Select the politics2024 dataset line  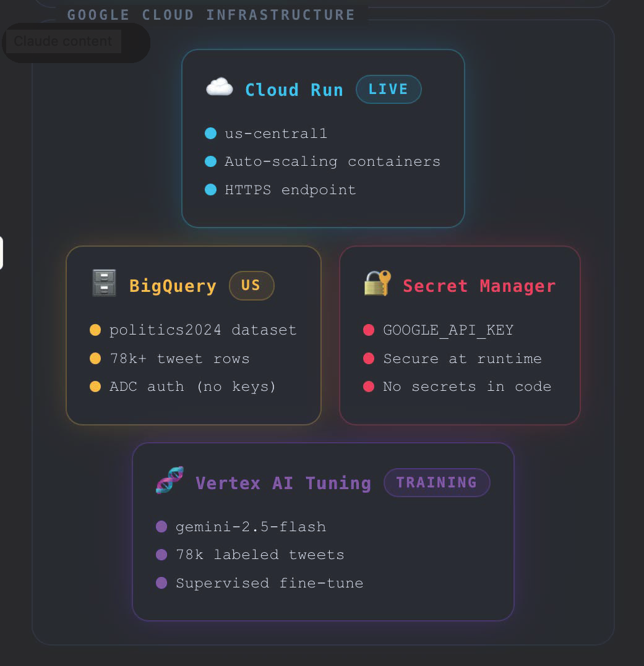pos(203,330)
